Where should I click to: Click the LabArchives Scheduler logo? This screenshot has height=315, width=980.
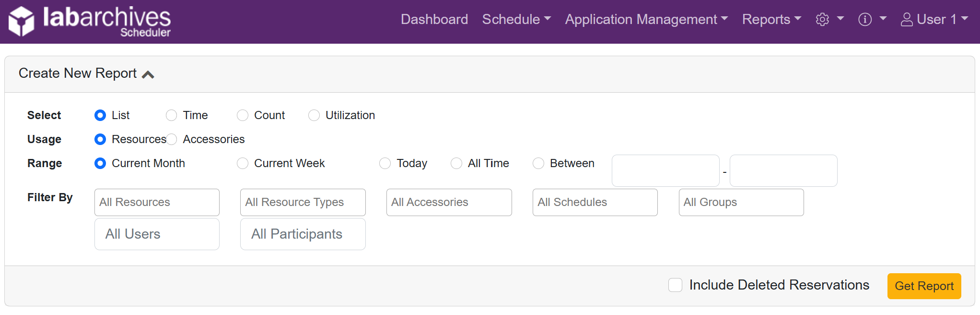coord(90,22)
